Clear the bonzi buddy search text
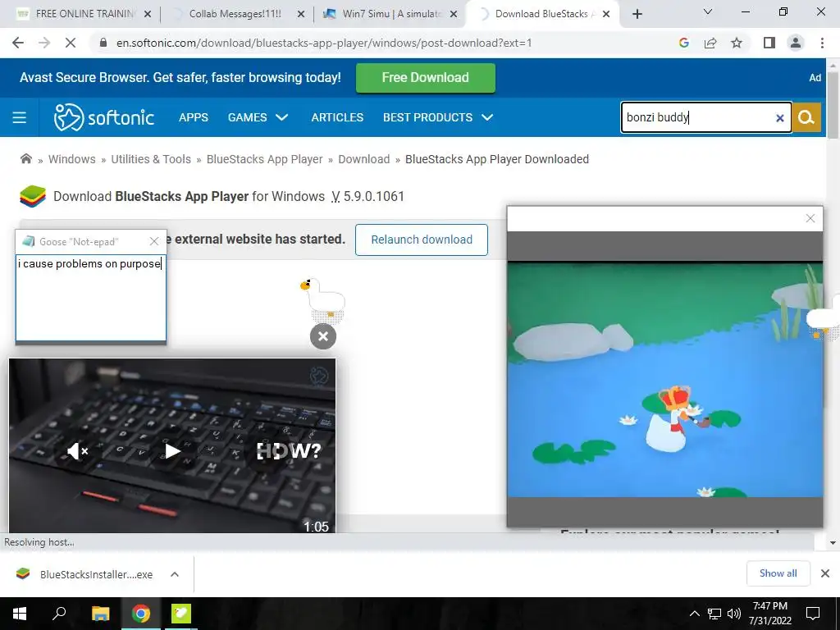The image size is (840, 630). [x=780, y=118]
